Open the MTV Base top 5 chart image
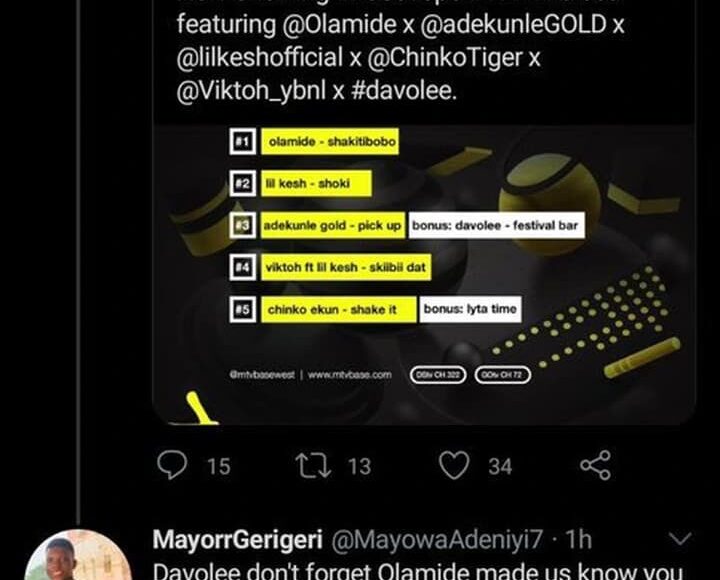This screenshot has height=580, width=720. pos(424,275)
